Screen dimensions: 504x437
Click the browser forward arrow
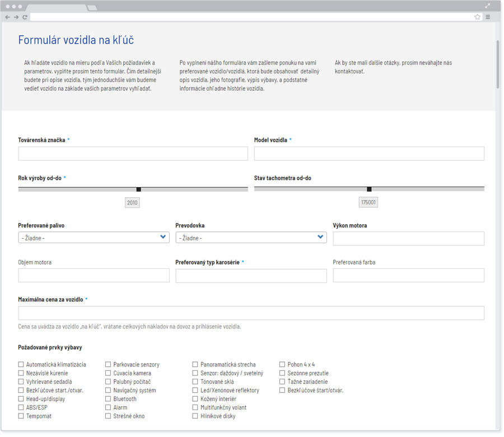point(16,17)
